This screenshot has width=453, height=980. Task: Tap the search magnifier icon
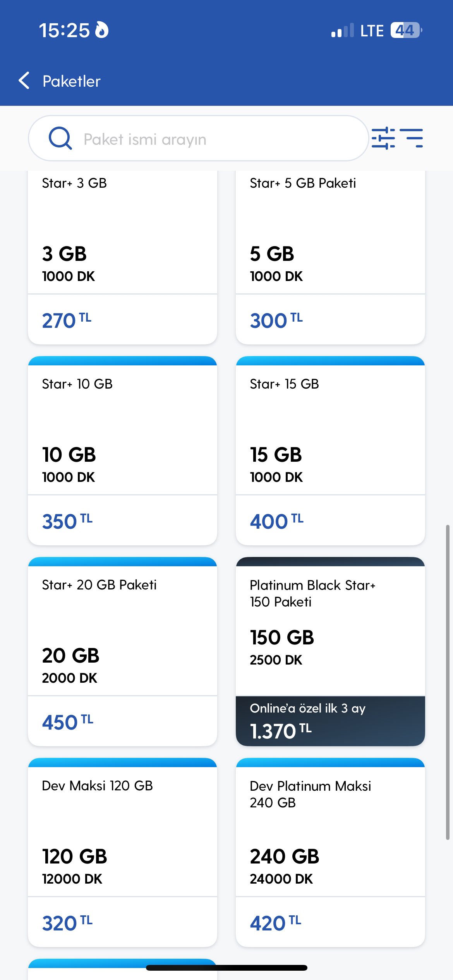pyautogui.click(x=60, y=138)
